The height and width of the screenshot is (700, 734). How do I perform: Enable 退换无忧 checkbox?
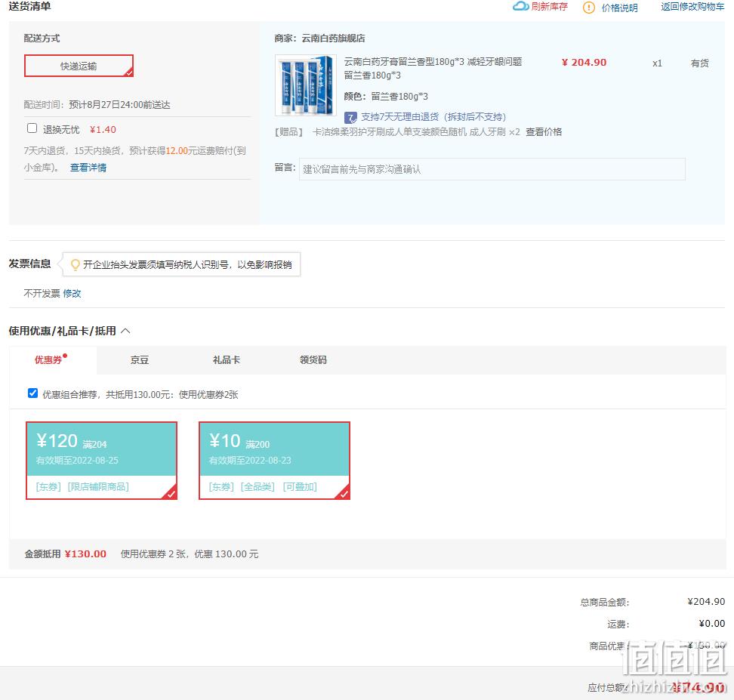coord(32,128)
